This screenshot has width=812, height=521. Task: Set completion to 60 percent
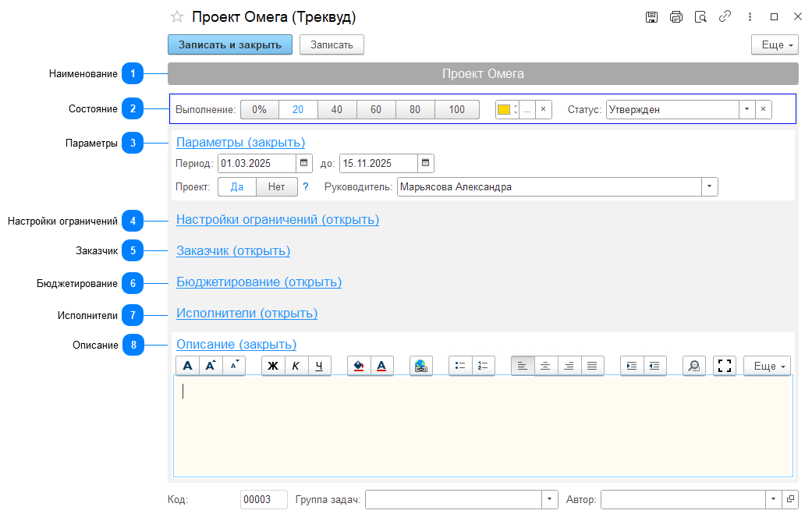376,110
